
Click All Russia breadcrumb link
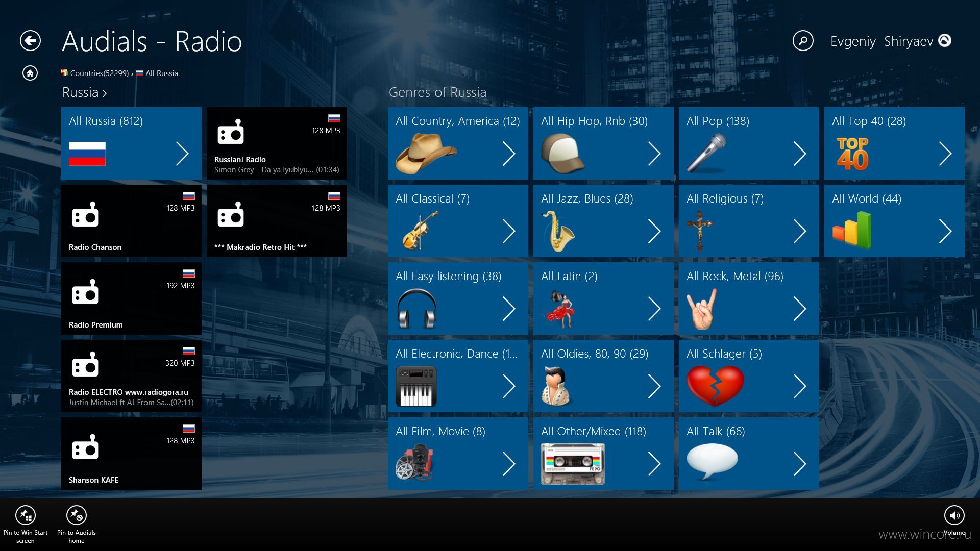[157, 73]
